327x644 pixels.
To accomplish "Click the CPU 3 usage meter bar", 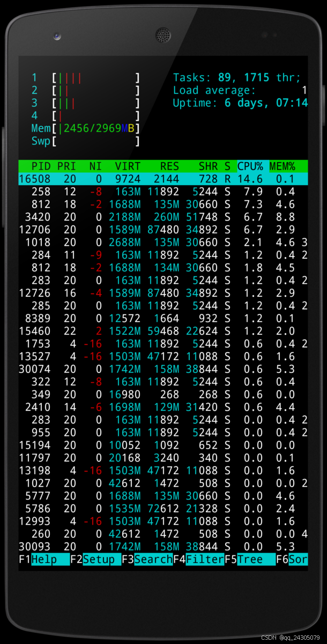I will click(x=96, y=103).
